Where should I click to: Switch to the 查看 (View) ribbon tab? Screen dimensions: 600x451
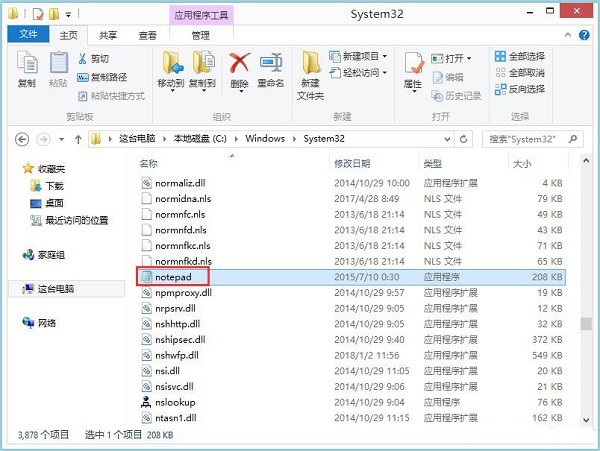(147, 35)
